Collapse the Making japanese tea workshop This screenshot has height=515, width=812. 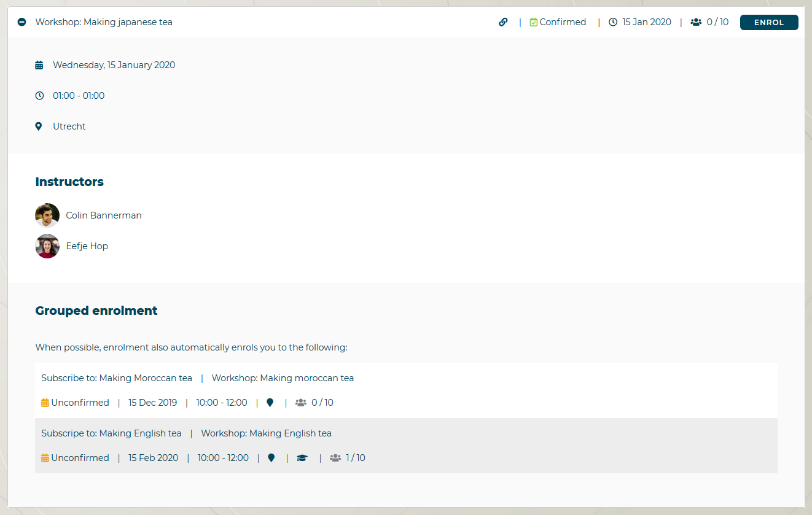tap(22, 22)
